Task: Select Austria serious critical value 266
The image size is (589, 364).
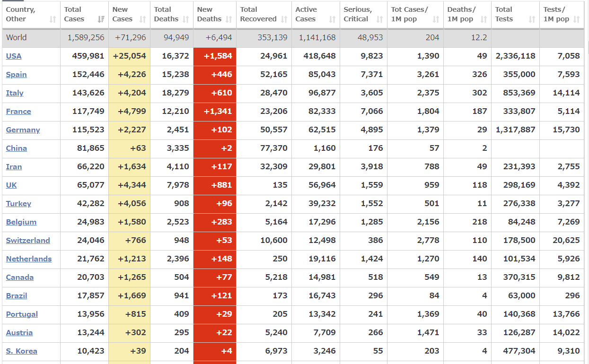Action: (376, 332)
